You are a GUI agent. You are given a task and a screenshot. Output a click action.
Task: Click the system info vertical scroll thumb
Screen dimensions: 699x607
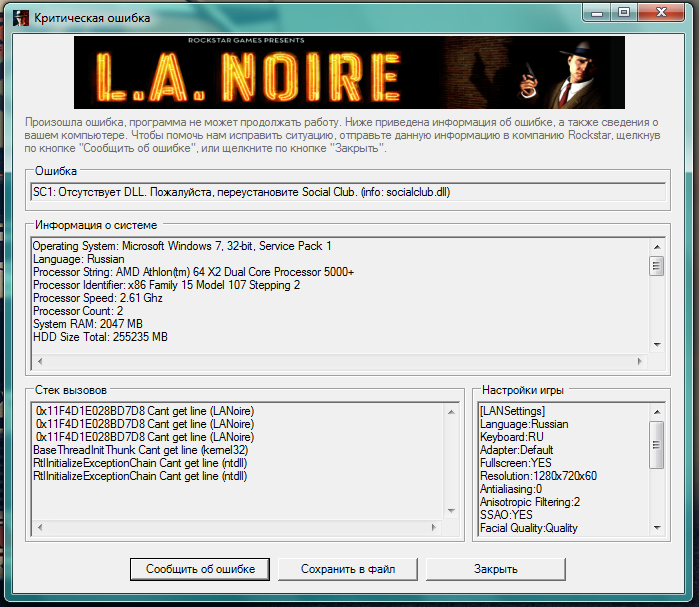(x=657, y=266)
